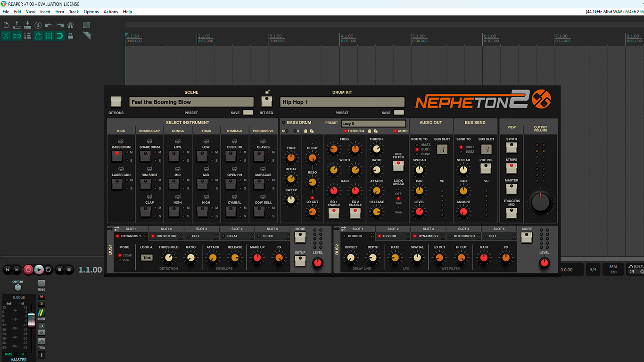
Task: Select Bus1 Slot 2 Distortion tab
Action: pos(166,236)
